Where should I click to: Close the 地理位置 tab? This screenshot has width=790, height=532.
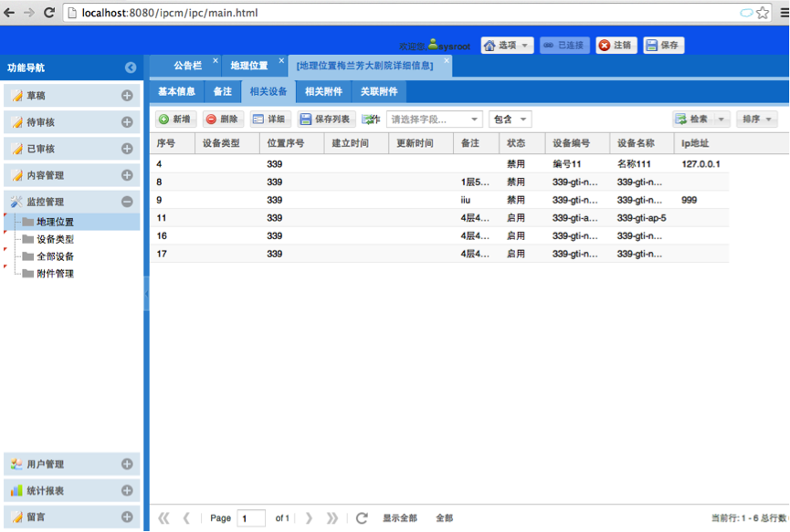[281, 60]
